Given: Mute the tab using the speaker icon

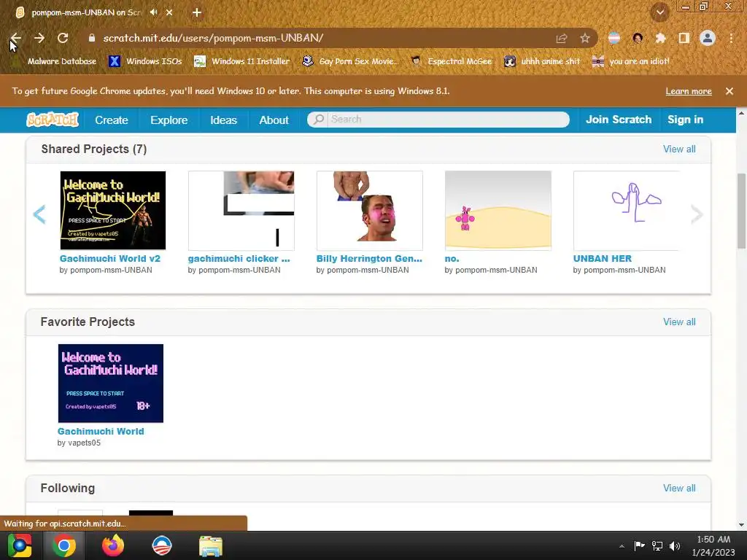Looking at the screenshot, I should tap(153, 12).
